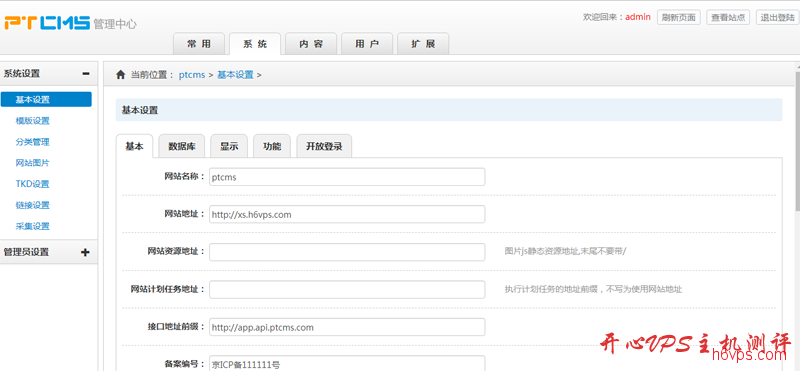Image resolution: width=800 pixels, height=371 pixels.
Task: Switch to the 基本 settings tab
Action: click(135, 146)
